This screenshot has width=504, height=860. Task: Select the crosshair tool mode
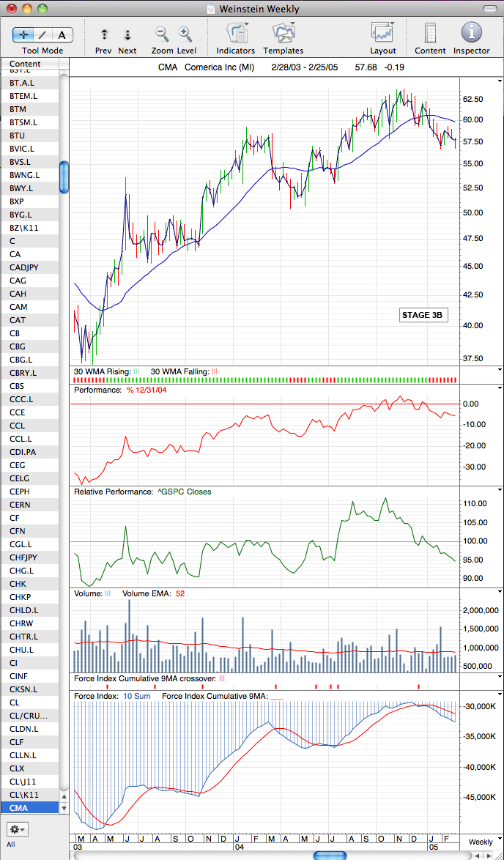(23, 34)
